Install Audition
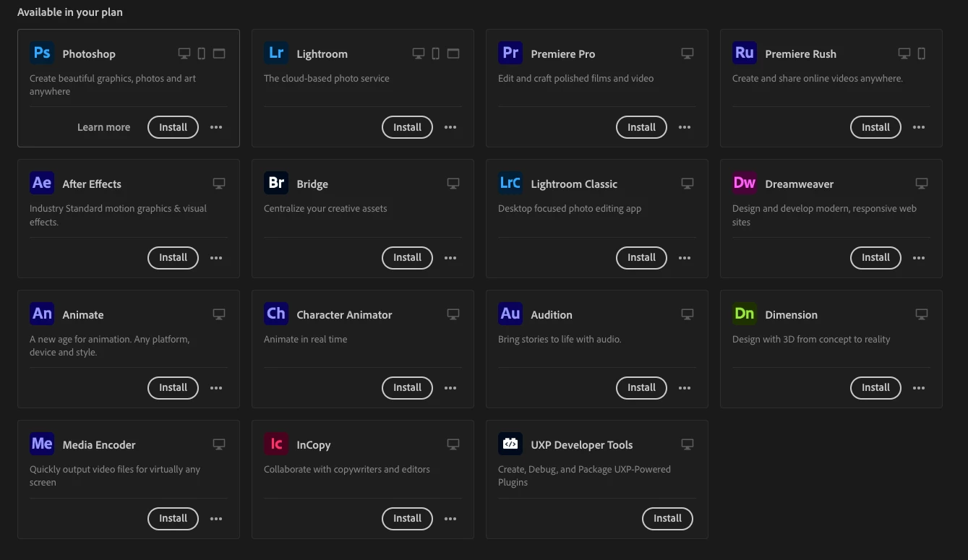 641,387
